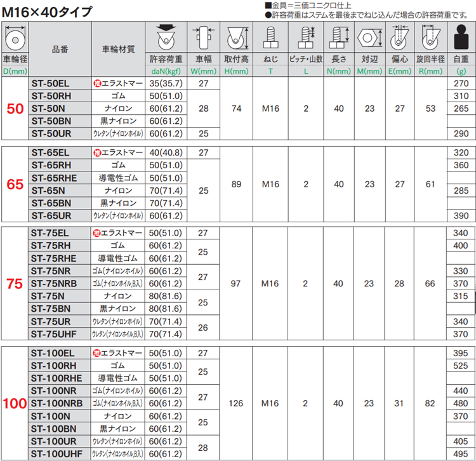Viewport: 476px width, 461px height.
Task: Click the red 推 badge in ST-50EL row
Action: click(x=98, y=83)
